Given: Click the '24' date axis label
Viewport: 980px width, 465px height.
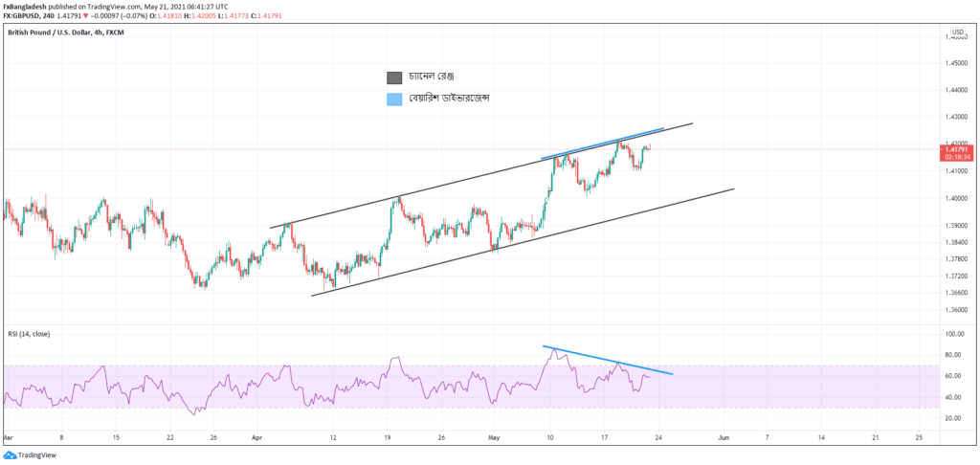Looking at the screenshot, I should (x=658, y=437).
